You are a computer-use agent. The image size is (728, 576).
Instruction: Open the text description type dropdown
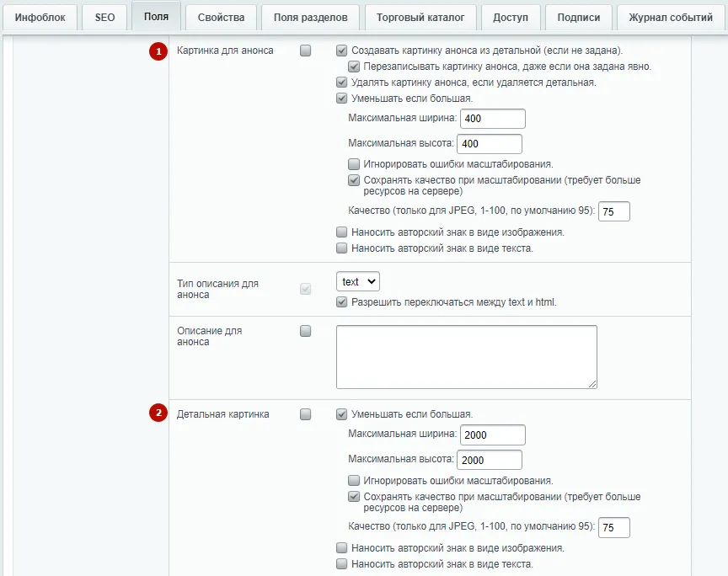[358, 282]
